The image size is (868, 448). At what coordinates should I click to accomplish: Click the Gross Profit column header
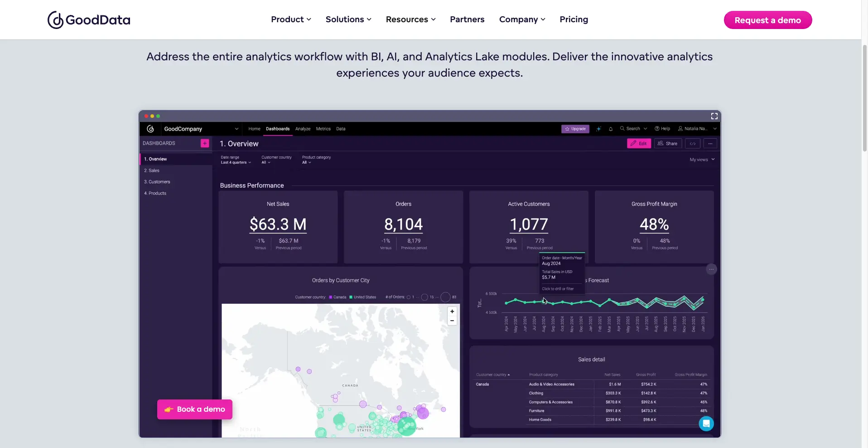646,375
